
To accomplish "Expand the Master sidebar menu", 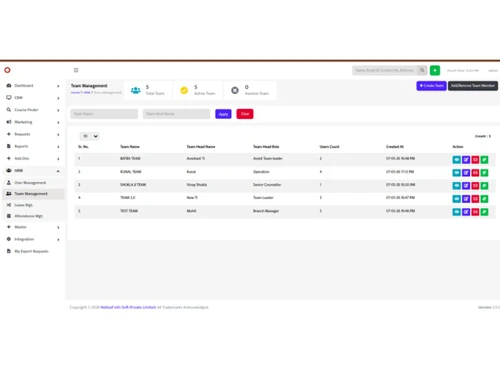I will 33,227.
